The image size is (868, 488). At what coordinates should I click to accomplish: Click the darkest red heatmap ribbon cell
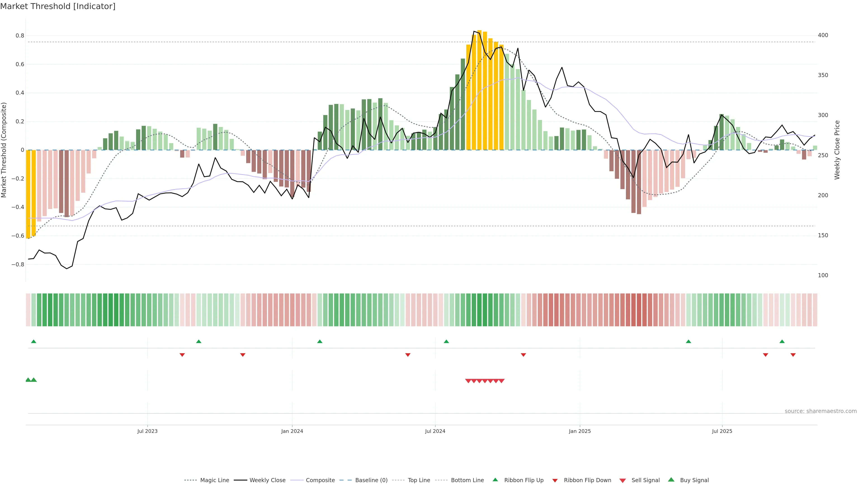(x=639, y=310)
